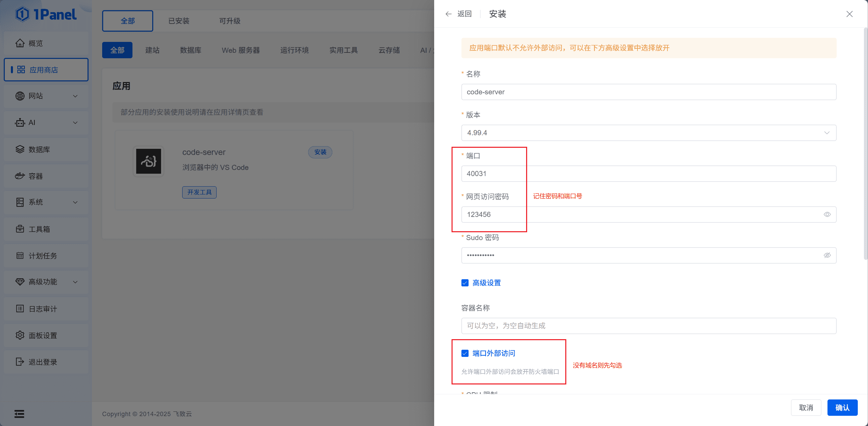Filter apps by Web 服务器 category
Image resolution: width=868 pixels, height=426 pixels.
[x=241, y=50]
